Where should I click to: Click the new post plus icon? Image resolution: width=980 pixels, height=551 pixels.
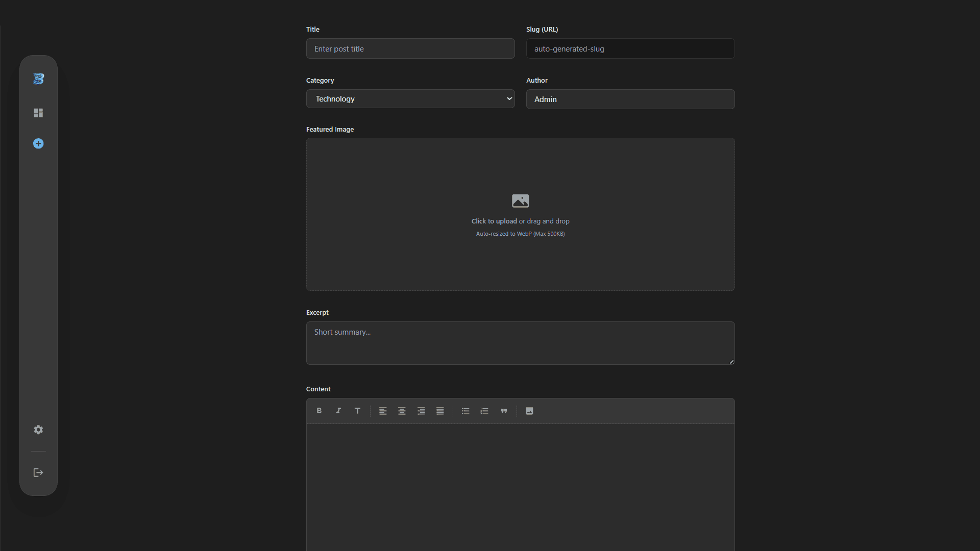tap(38, 144)
